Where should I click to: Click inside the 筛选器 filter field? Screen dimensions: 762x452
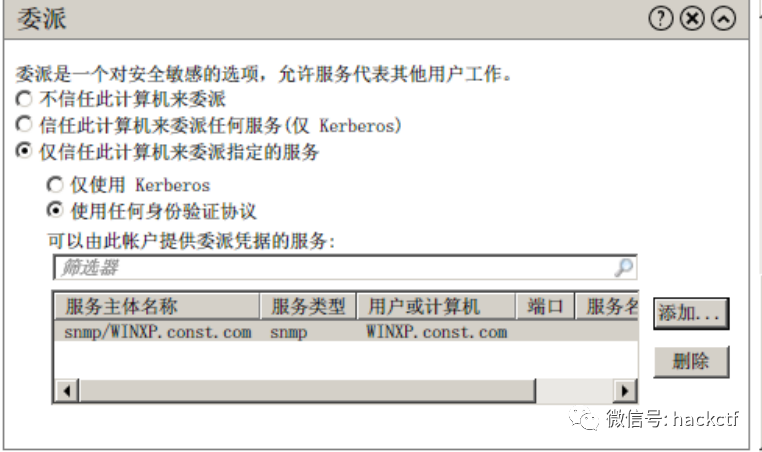[x=345, y=267]
